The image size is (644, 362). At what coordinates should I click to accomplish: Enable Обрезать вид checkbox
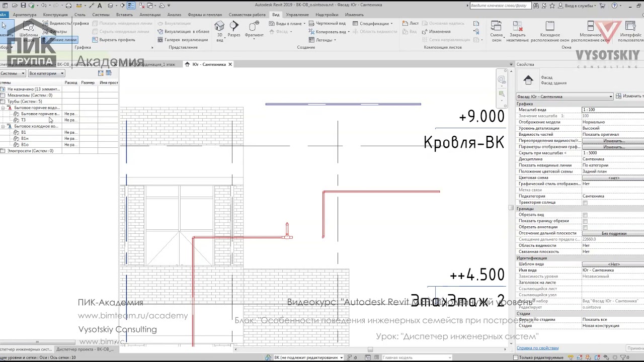585,215
